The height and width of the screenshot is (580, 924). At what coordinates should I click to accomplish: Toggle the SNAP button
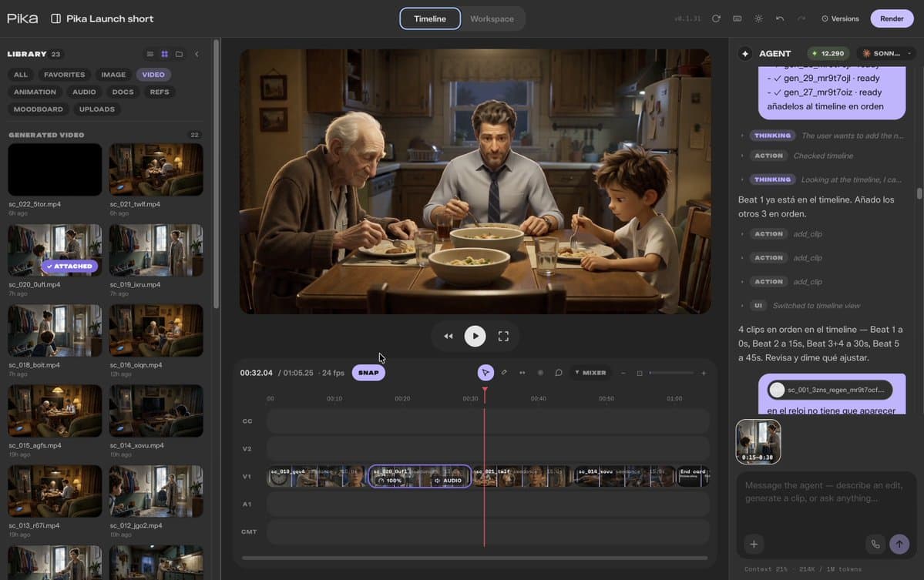pos(368,373)
